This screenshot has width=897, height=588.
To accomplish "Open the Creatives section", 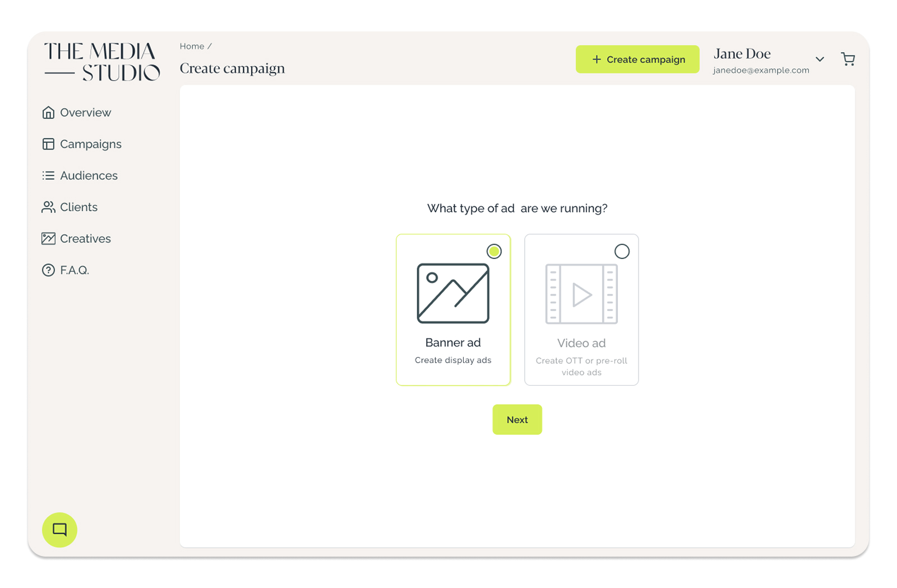I will [x=77, y=239].
